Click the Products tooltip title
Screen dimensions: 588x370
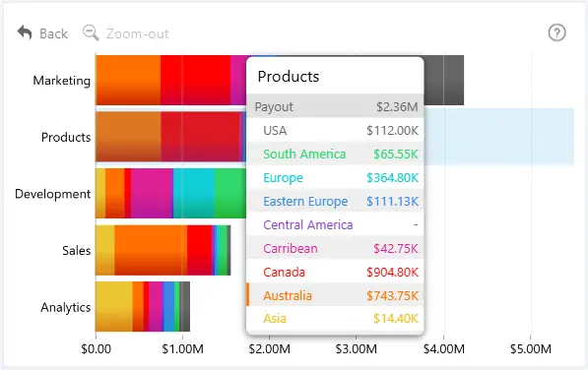[x=289, y=77]
